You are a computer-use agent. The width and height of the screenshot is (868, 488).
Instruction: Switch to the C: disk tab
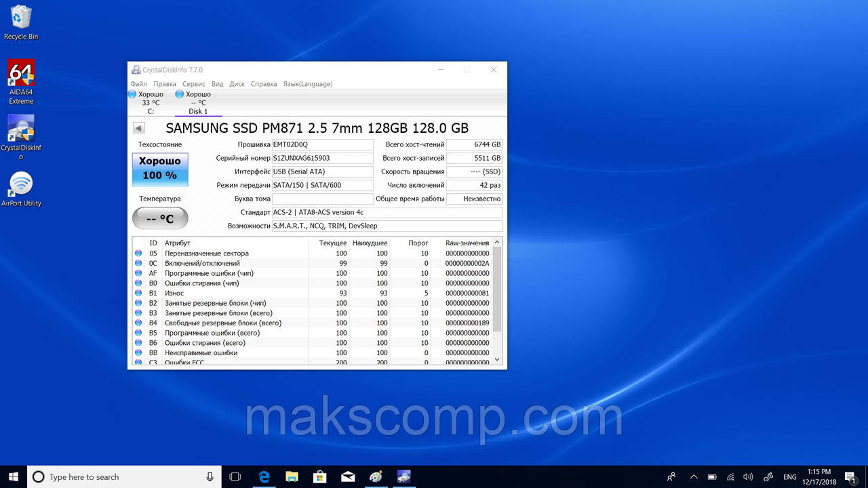click(x=151, y=102)
